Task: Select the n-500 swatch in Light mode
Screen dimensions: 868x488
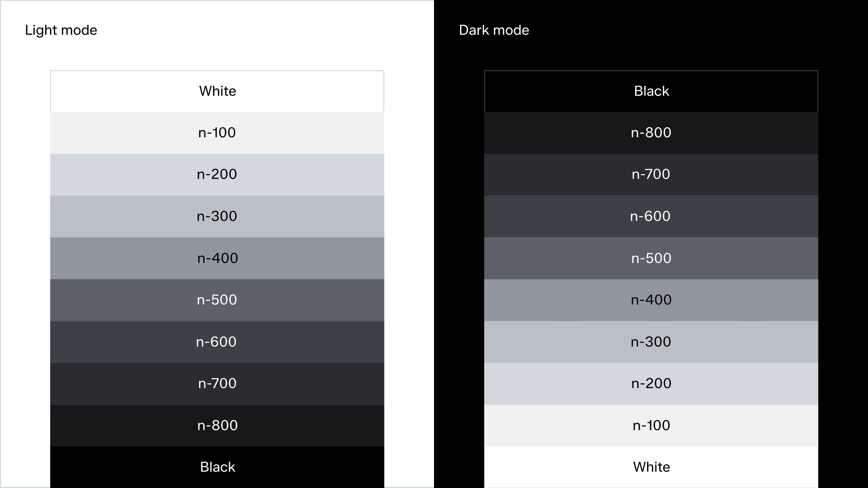Action: pos(217,300)
